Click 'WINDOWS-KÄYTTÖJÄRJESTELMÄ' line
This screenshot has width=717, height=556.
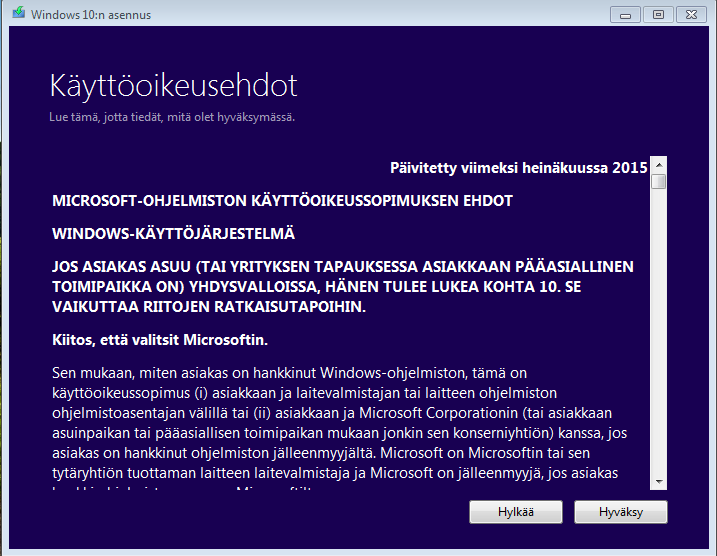pyautogui.click(x=173, y=234)
